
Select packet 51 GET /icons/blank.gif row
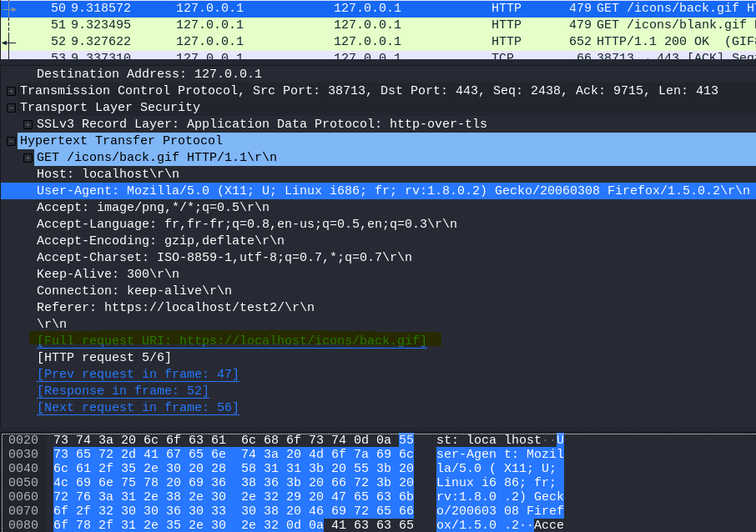378,24
